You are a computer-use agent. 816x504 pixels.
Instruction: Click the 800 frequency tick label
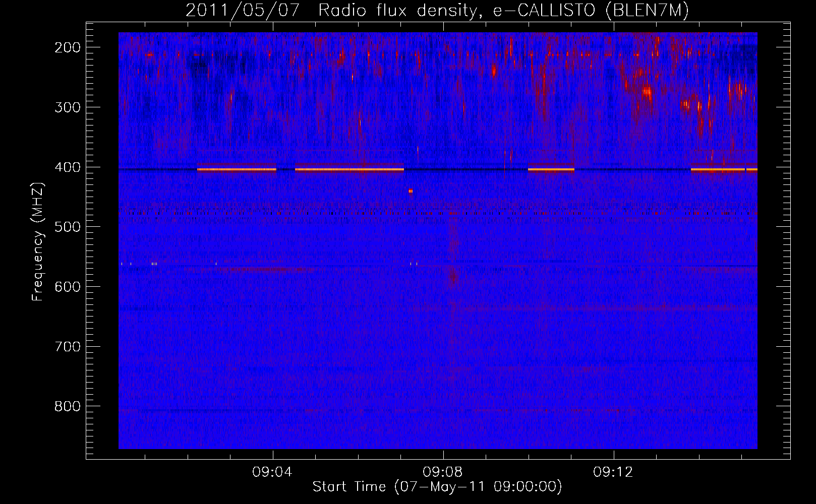click(x=68, y=406)
